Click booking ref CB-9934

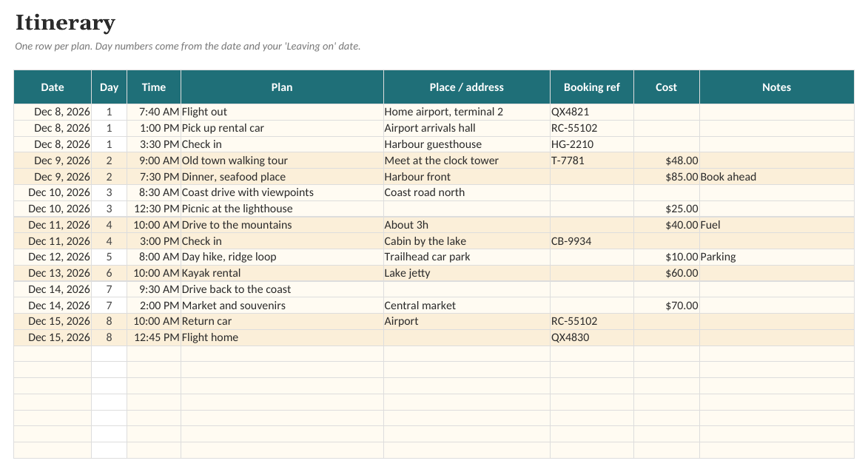click(x=592, y=241)
